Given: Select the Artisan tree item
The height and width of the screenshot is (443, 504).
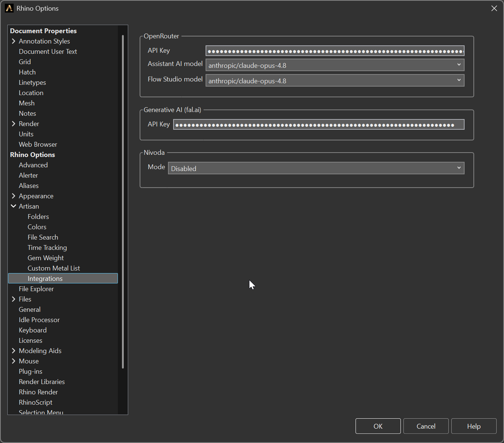Looking at the screenshot, I should pyautogui.click(x=29, y=206).
